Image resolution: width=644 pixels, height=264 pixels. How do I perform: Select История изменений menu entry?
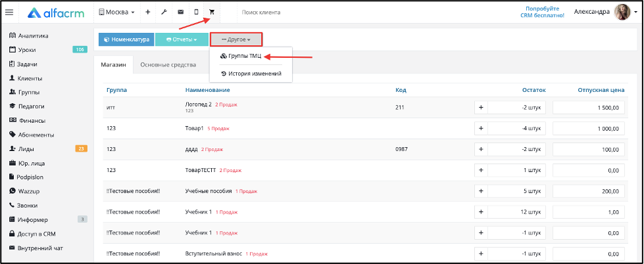click(251, 74)
